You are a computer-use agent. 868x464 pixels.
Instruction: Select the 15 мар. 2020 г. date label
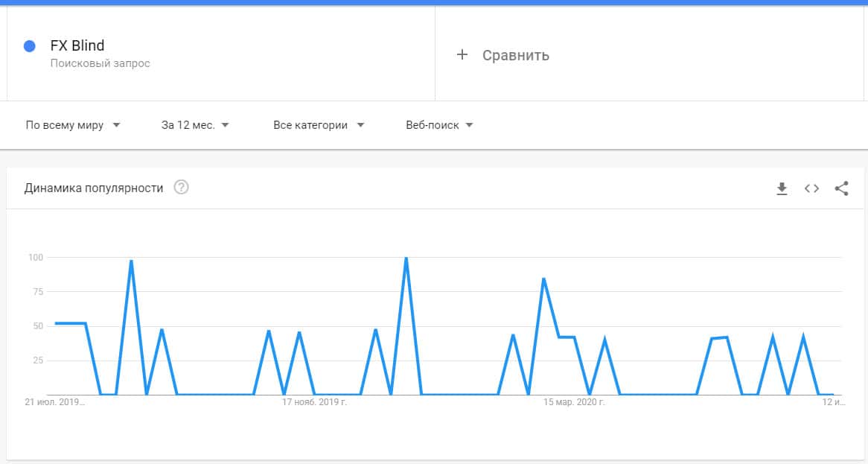point(574,402)
